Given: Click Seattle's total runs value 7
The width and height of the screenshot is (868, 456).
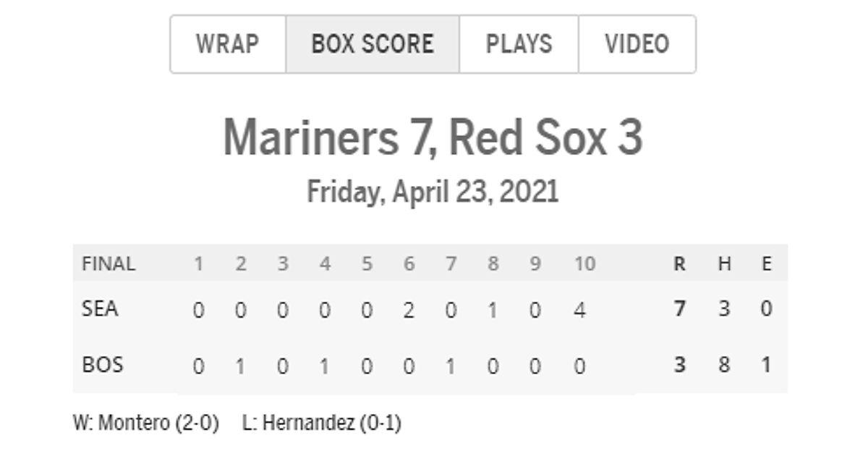Looking at the screenshot, I should 679,309.
